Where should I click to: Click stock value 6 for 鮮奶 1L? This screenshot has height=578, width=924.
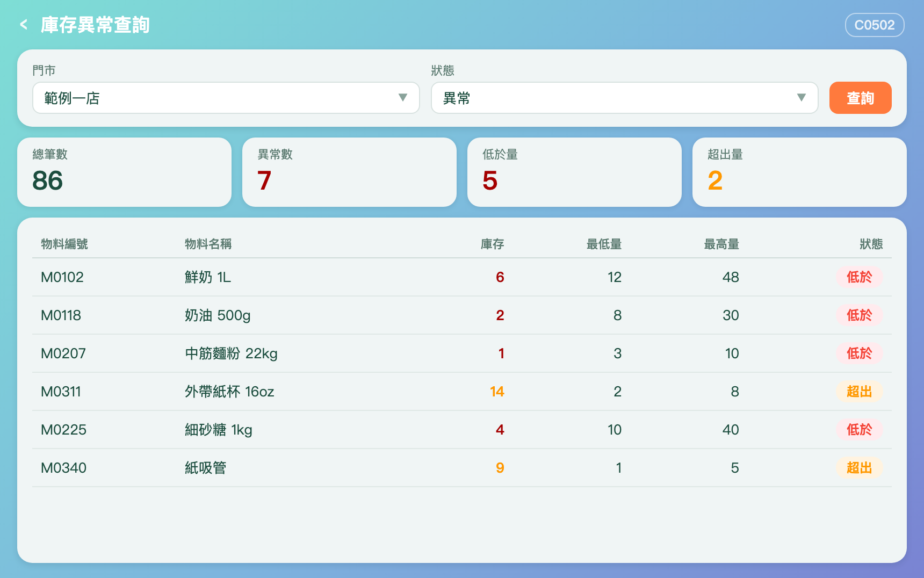point(500,277)
